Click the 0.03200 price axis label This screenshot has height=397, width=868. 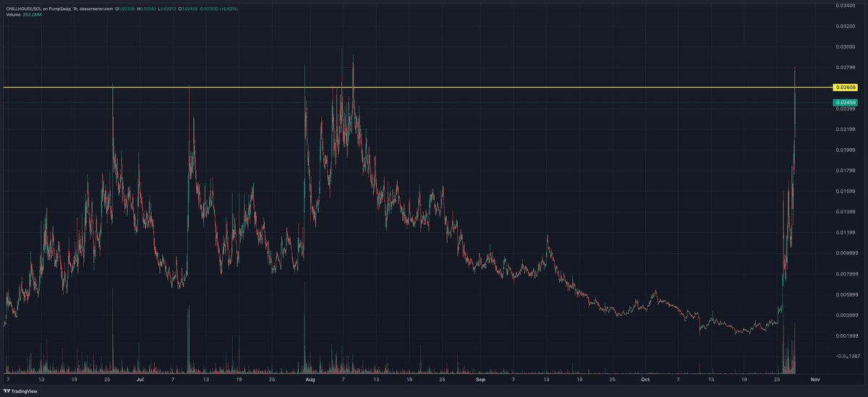[846, 25]
